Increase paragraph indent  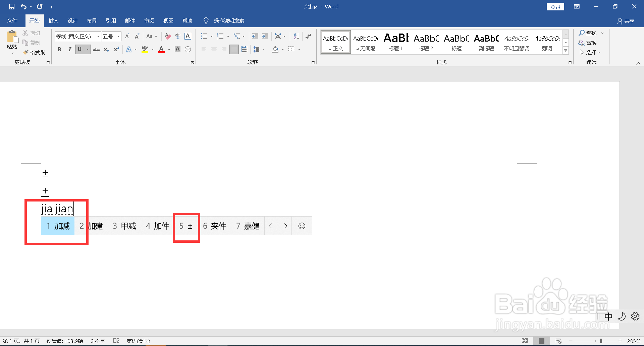coord(265,36)
